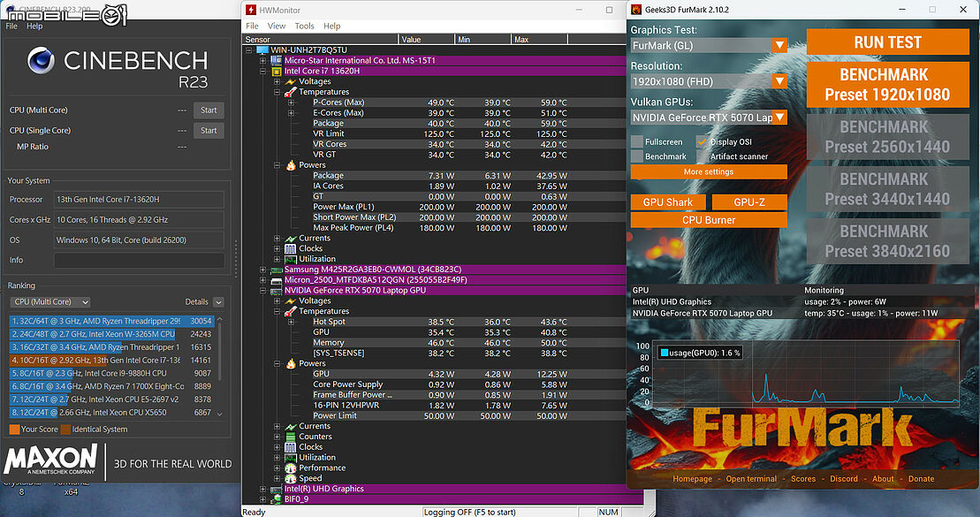Click the Open terminal link
This screenshot has width=980, height=517.
coord(751,479)
